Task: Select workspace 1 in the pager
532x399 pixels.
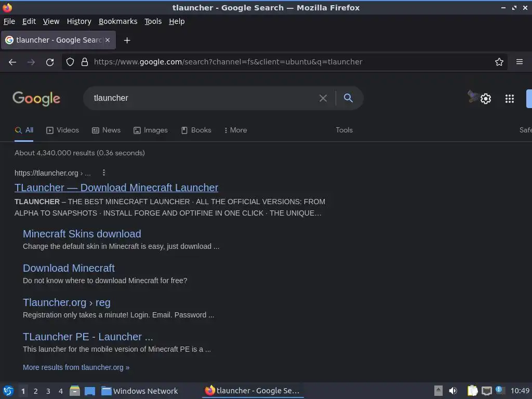Action: (x=23, y=391)
